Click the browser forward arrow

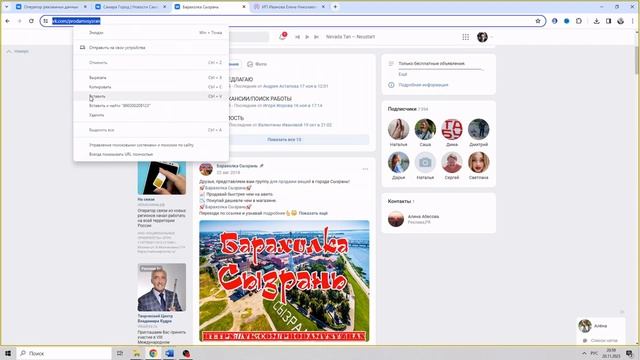point(19,21)
